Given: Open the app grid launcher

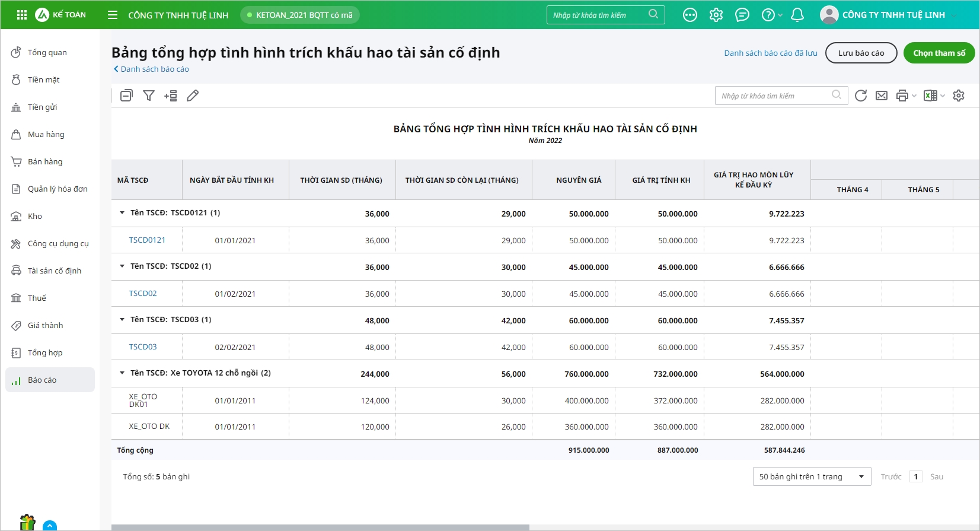Looking at the screenshot, I should pyautogui.click(x=22, y=15).
